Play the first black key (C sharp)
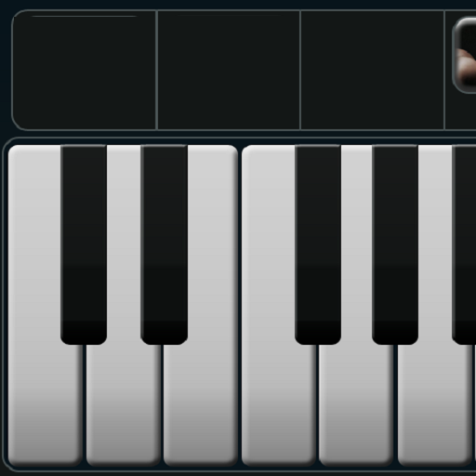476x476 pixels. pyautogui.click(x=84, y=245)
